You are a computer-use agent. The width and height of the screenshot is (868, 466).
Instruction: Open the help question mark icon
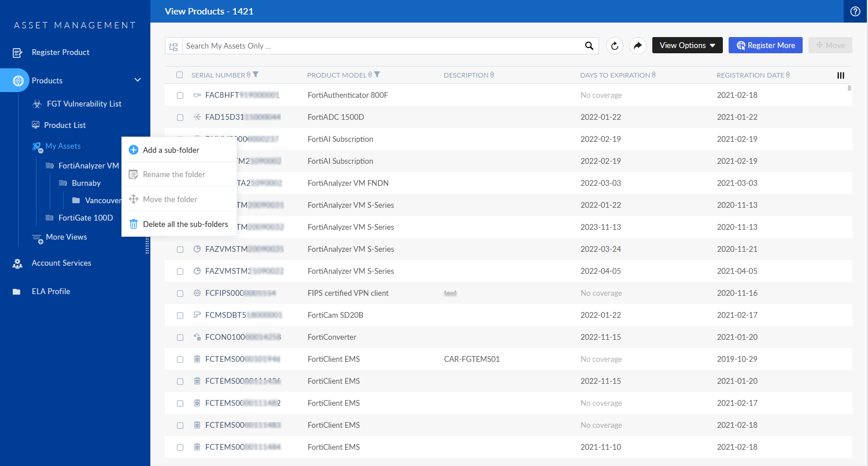pos(855,11)
